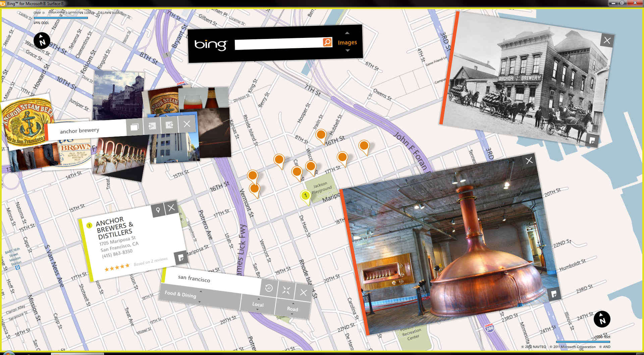The image size is (644, 355).
Task: Click the arrow below the Images label
Action: coord(347,51)
